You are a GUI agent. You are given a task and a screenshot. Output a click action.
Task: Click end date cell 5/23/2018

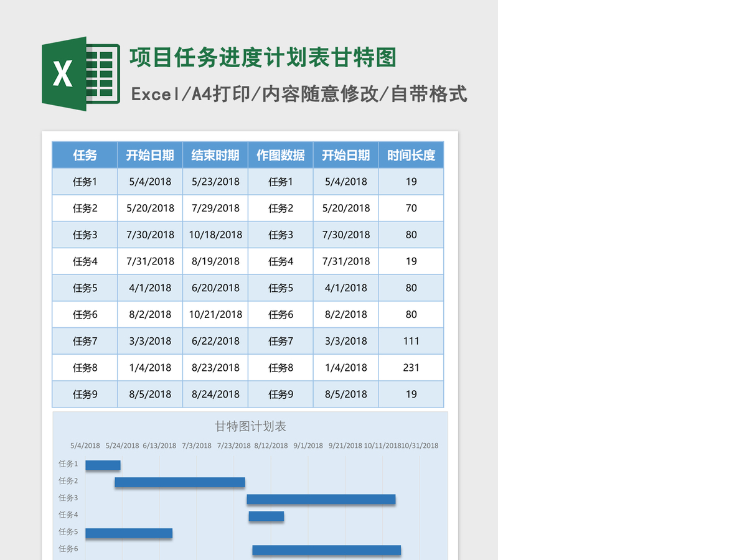pos(215,182)
